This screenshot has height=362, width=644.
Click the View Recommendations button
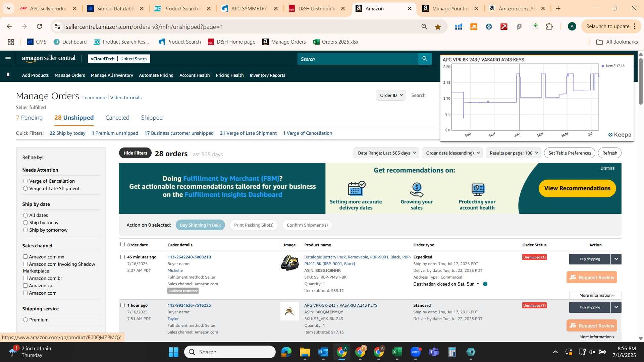pyautogui.click(x=577, y=188)
